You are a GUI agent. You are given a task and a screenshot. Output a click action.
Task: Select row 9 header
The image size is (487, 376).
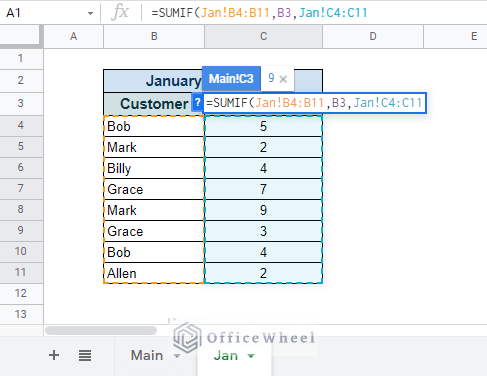point(21,231)
